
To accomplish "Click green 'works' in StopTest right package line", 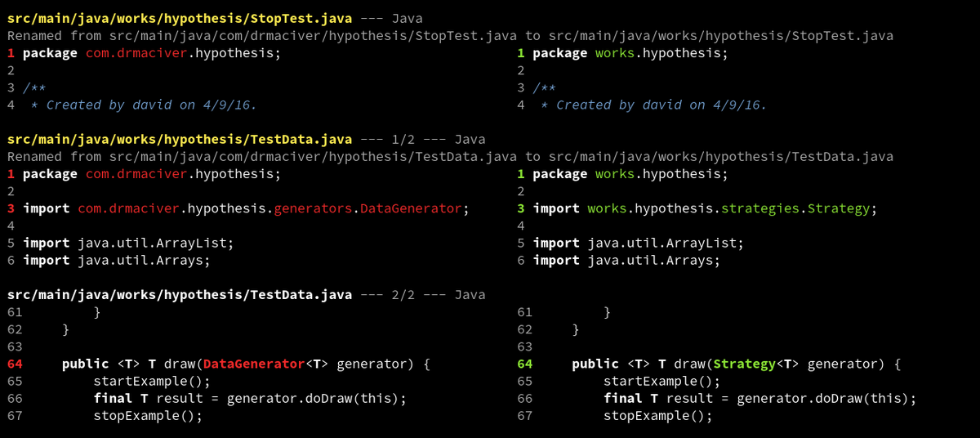I will pos(614,53).
